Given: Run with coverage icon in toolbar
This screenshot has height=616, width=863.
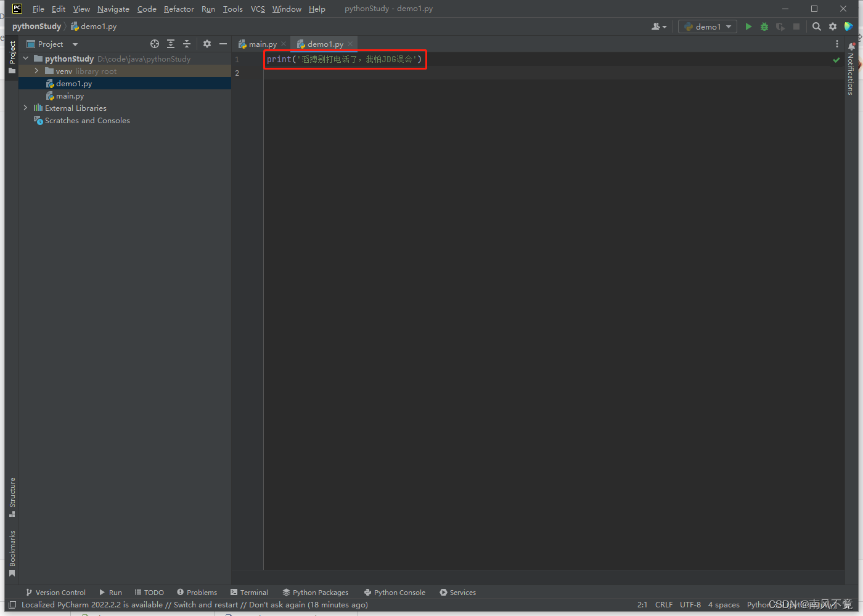Looking at the screenshot, I should (x=780, y=26).
